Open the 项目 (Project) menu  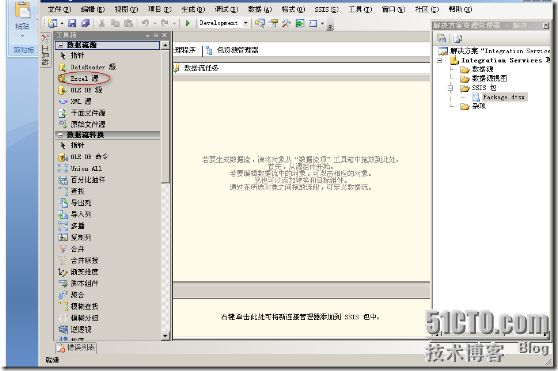pyautogui.click(x=159, y=9)
